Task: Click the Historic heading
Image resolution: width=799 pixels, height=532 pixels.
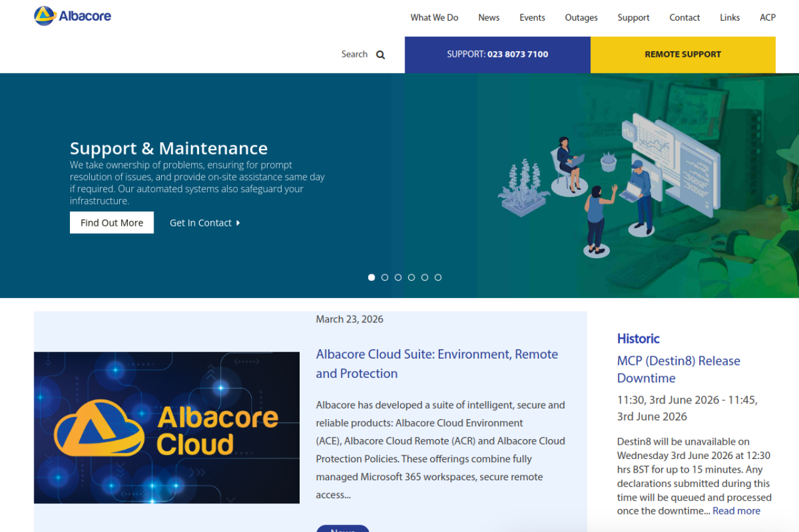Action: click(638, 339)
